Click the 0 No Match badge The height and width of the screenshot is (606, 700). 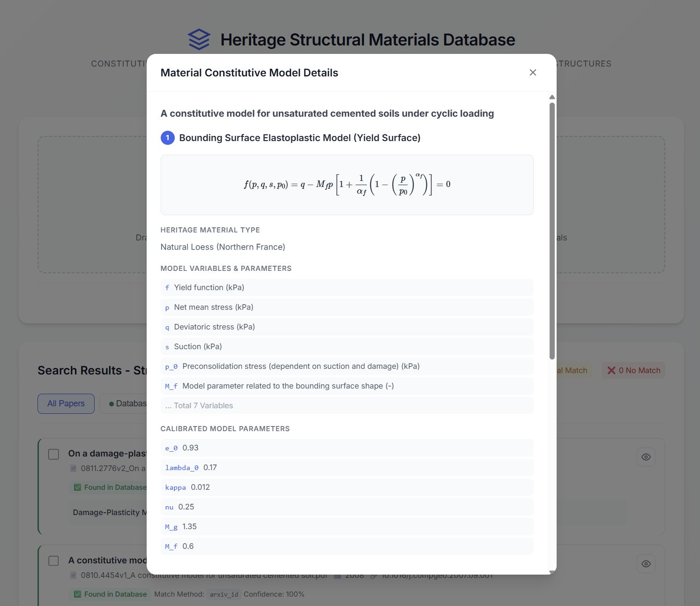(x=633, y=370)
